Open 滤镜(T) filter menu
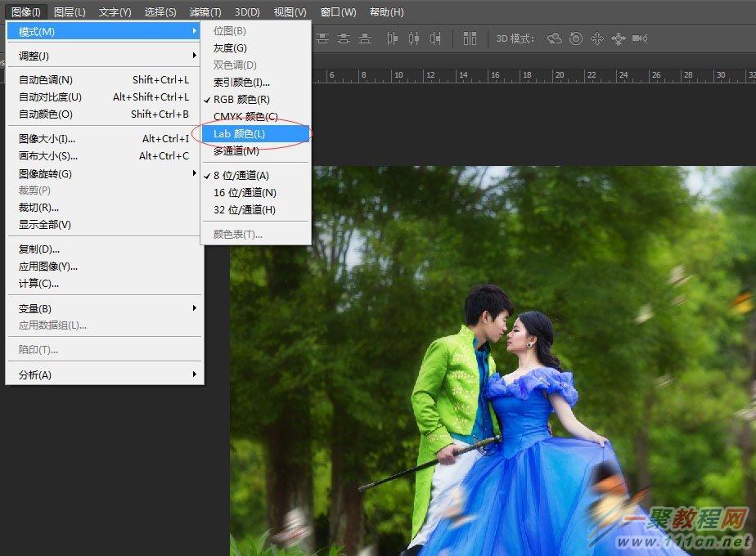 point(205,12)
